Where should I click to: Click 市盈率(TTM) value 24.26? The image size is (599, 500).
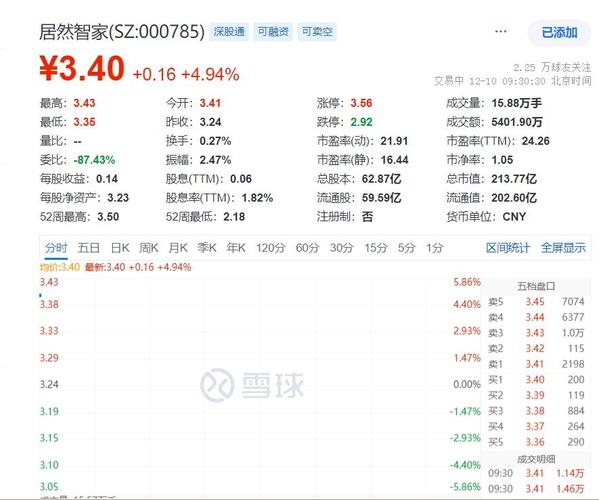click(x=536, y=141)
